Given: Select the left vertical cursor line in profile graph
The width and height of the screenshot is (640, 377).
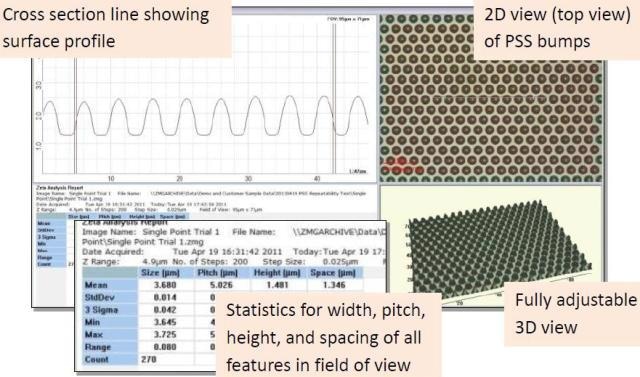Looking at the screenshot, I should 75,115.
